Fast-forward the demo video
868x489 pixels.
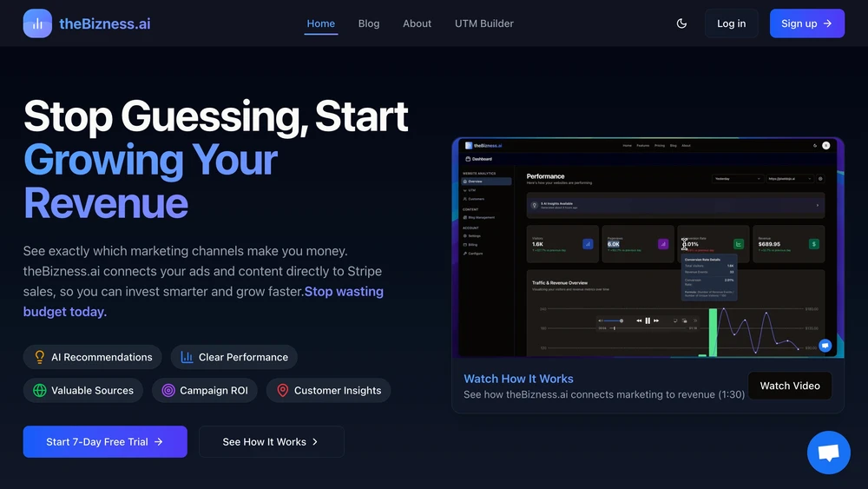[x=656, y=320]
